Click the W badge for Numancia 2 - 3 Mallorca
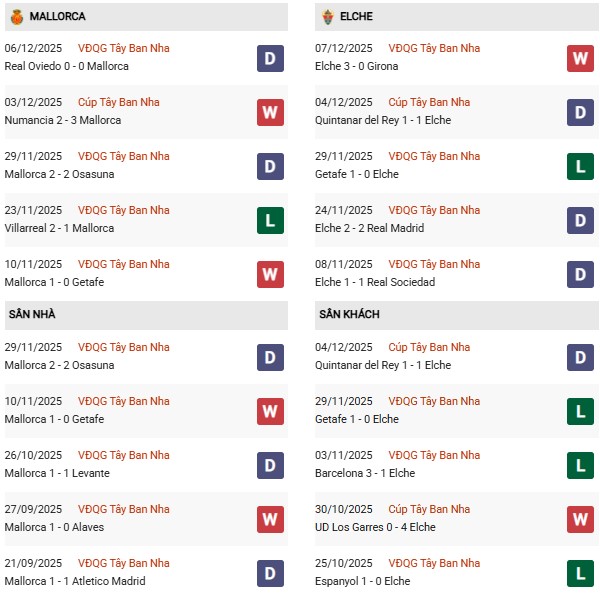Viewport: 600px width, 594px height. coord(270,112)
